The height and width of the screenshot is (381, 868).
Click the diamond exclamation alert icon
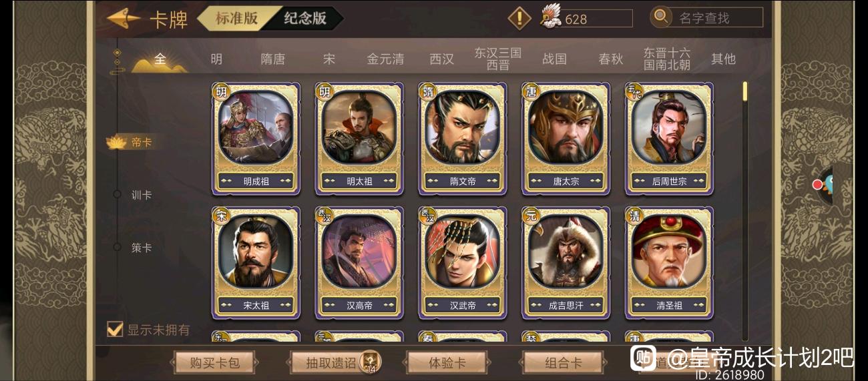519,18
